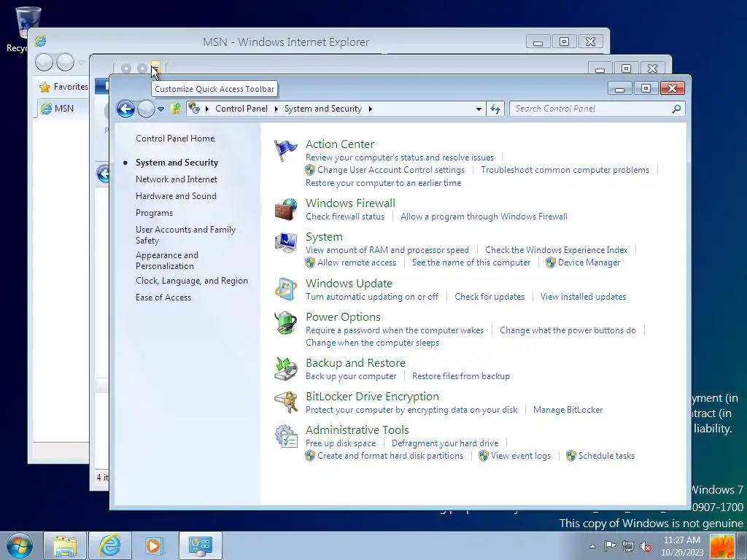
Task: Click the magnifier icon in Search Control Panel
Action: (676, 109)
